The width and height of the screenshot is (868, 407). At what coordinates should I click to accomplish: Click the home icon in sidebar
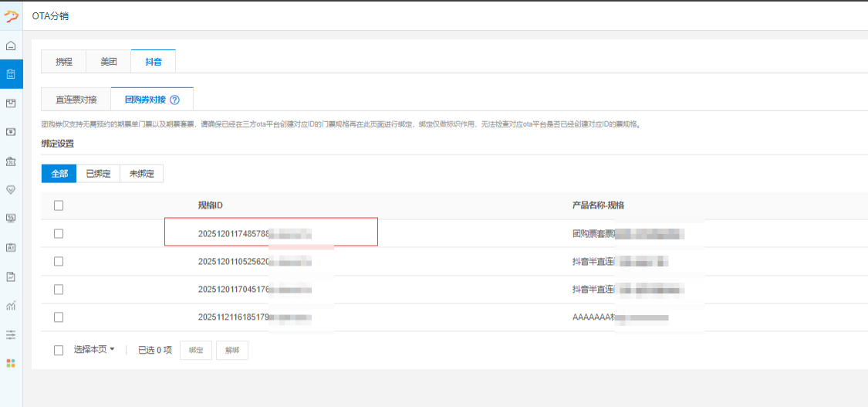pos(11,46)
